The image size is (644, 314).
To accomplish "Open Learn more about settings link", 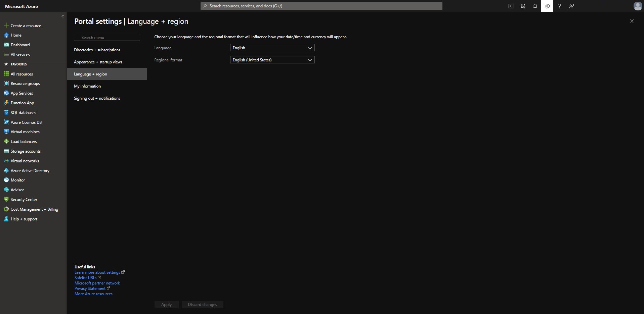I will (97, 272).
